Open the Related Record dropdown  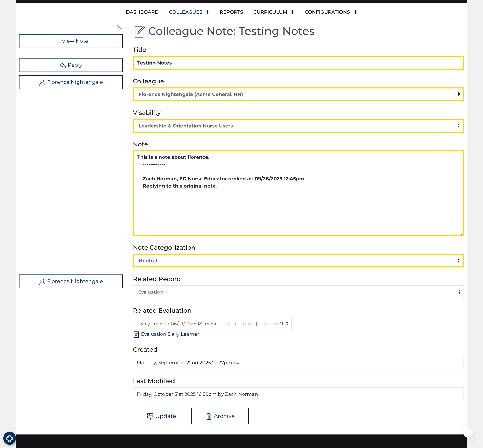pos(298,292)
